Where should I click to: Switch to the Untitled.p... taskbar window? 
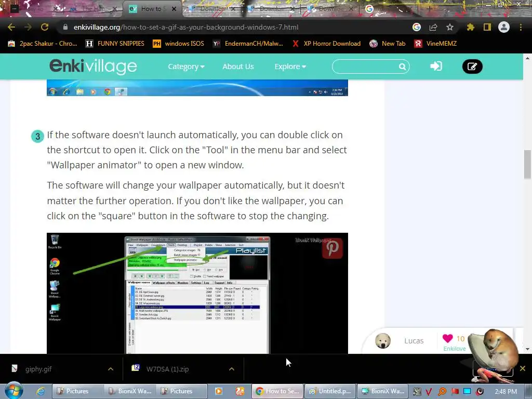pyautogui.click(x=330, y=391)
